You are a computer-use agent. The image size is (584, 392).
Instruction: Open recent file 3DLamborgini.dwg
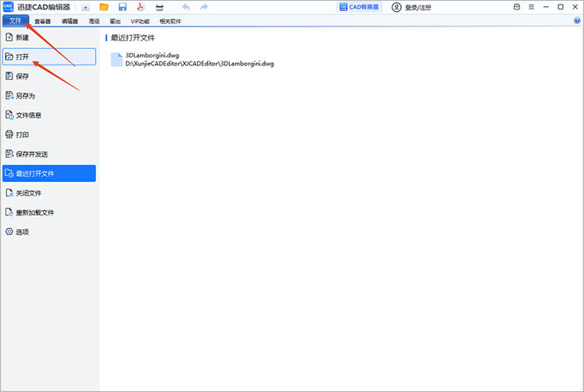[x=153, y=55]
